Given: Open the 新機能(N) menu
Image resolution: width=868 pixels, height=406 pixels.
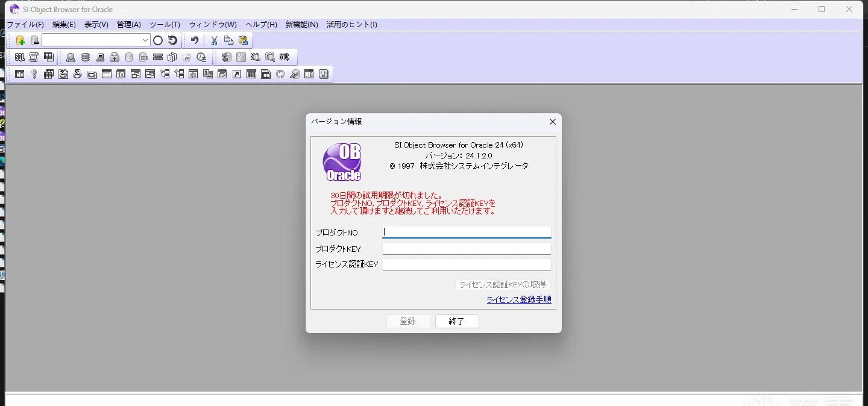Looking at the screenshot, I should [301, 25].
